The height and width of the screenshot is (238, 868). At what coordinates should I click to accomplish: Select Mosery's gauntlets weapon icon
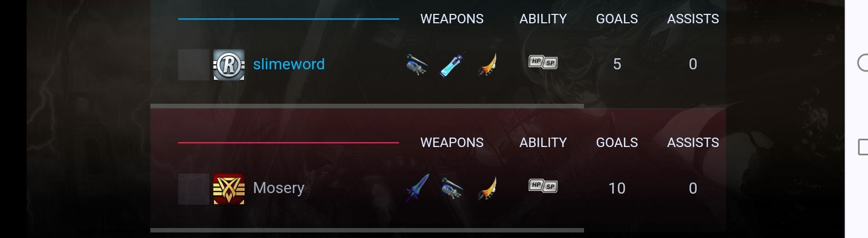(x=452, y=189)
